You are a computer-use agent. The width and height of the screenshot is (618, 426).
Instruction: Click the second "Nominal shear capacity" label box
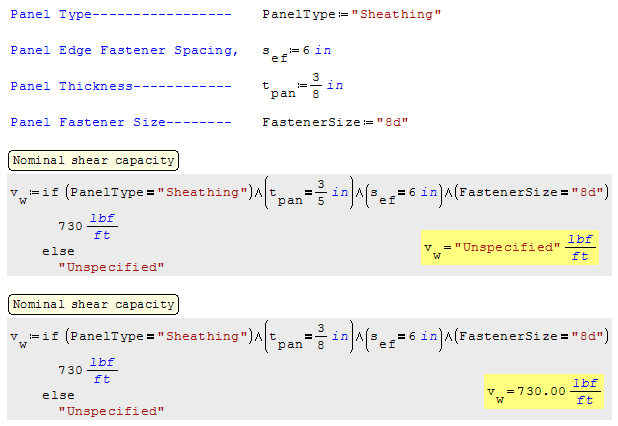click(x=92, y=304)
